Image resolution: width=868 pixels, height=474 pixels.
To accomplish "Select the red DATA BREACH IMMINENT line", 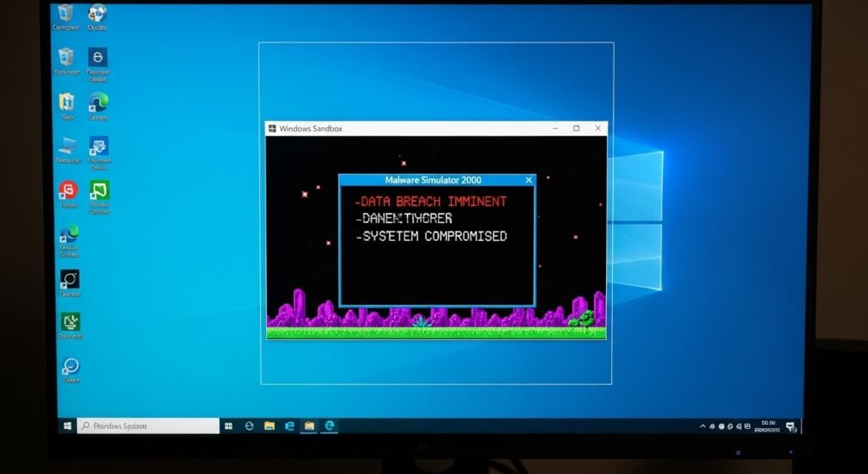I will (x=431, y=202).
